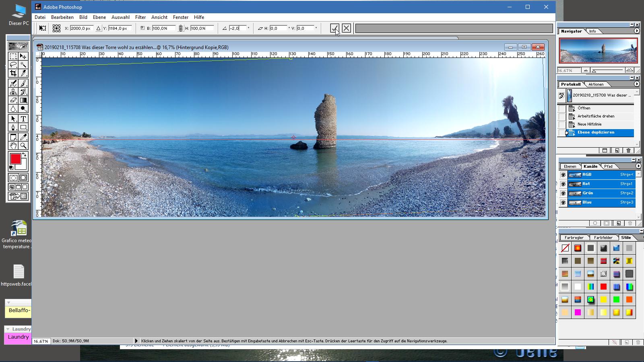
Task: Open the Filter menu
Action: pyautogui.click(x=140, y=17)
